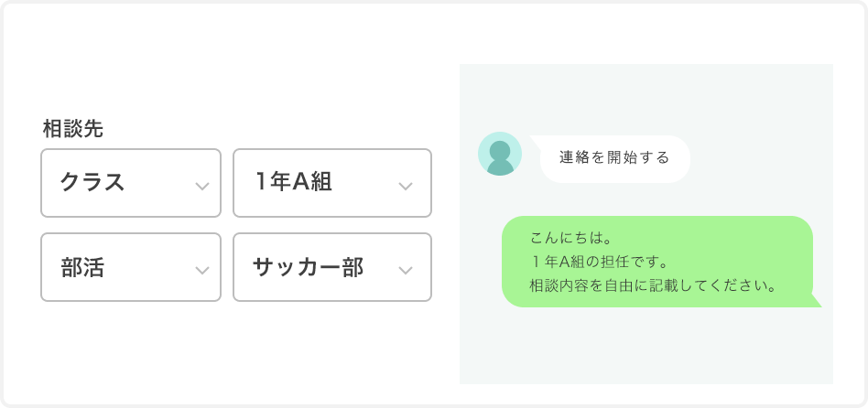
Task: Click the chevron arrow in 部活 dropdown
Action: pyautogui.click(x=202, y=271)
